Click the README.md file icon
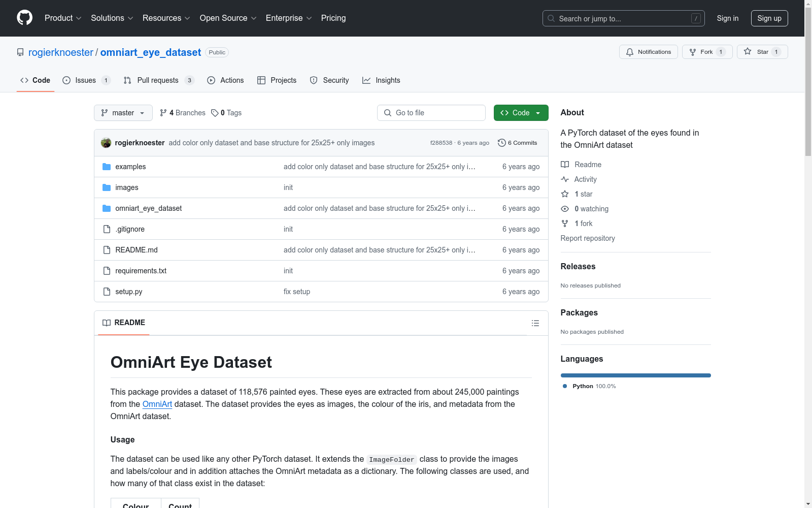Viewport: 812px width, 508px height. 107,250
